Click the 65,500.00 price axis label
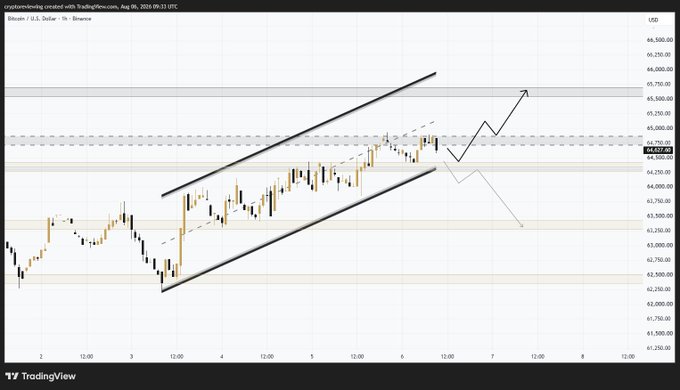680x390 pixels. [660, 99]
